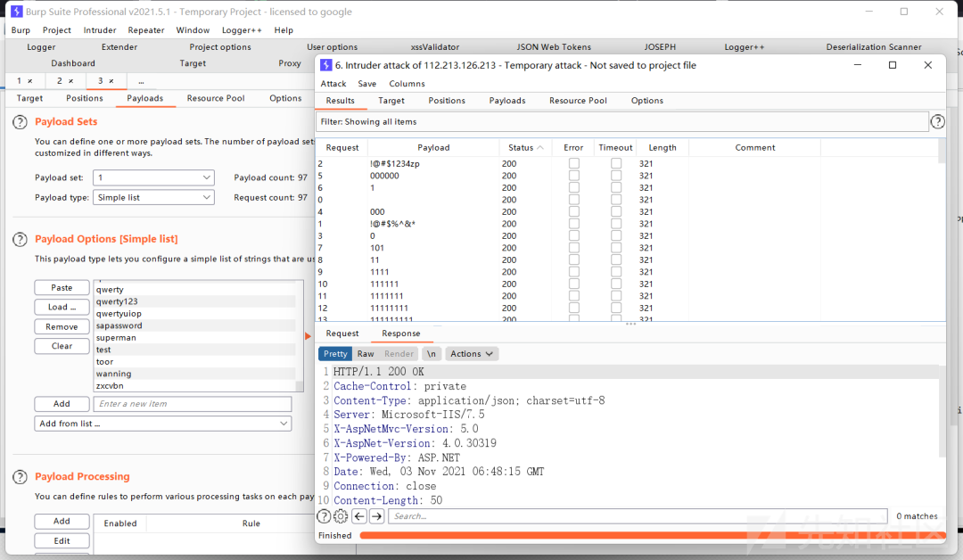Click Intruder attack window logo icon

[326, 65]
